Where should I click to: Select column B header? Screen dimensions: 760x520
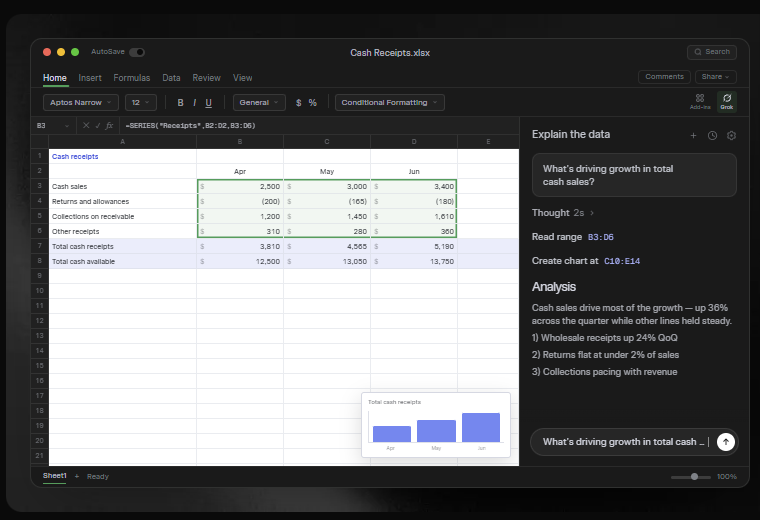click(240, 142)
